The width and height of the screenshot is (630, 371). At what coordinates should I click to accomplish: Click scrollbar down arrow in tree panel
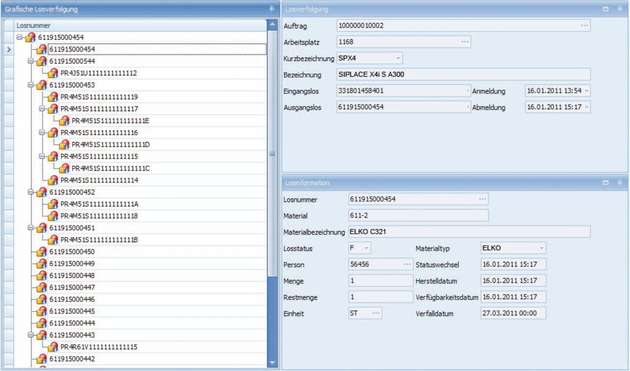[272, 363]
